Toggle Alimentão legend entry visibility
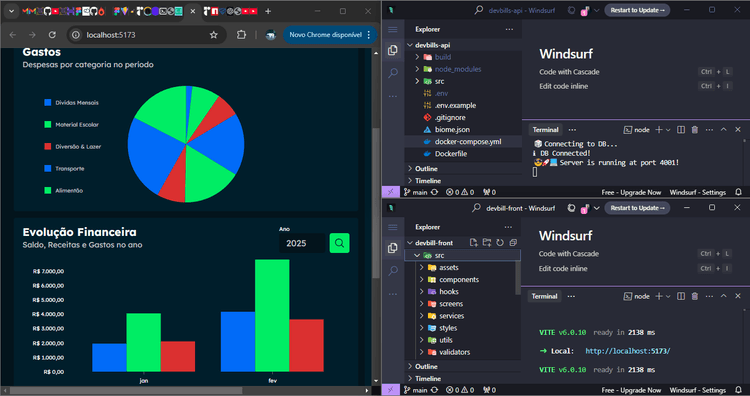The height and width of the screenshot is (396, 750). click(64, 190)
